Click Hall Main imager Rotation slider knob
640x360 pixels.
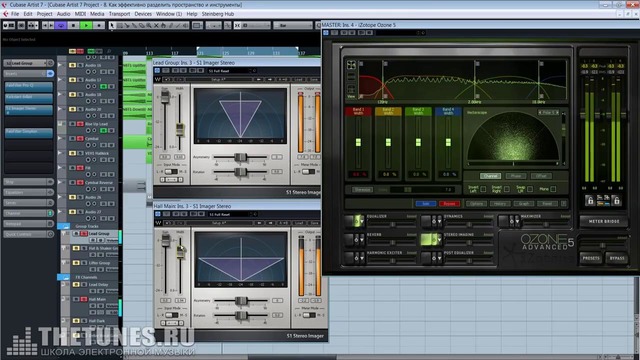(241, 316)
